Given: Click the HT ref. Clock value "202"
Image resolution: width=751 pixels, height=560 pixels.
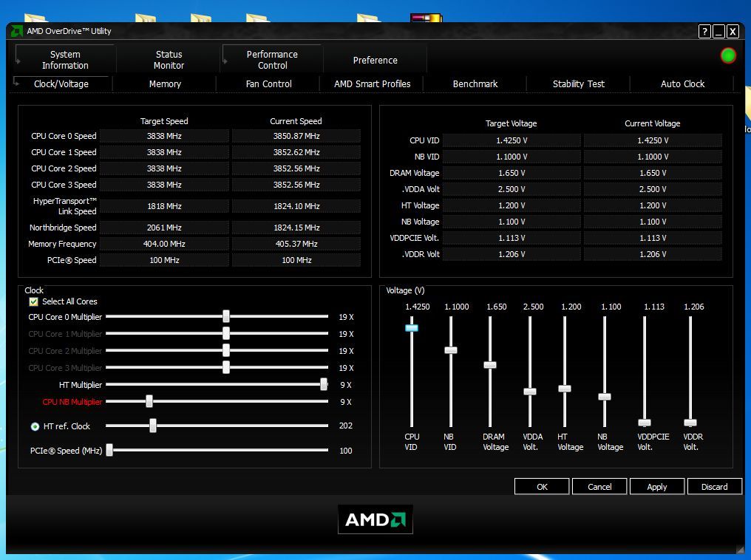Looking at the screenshot, I should [346, 426].
